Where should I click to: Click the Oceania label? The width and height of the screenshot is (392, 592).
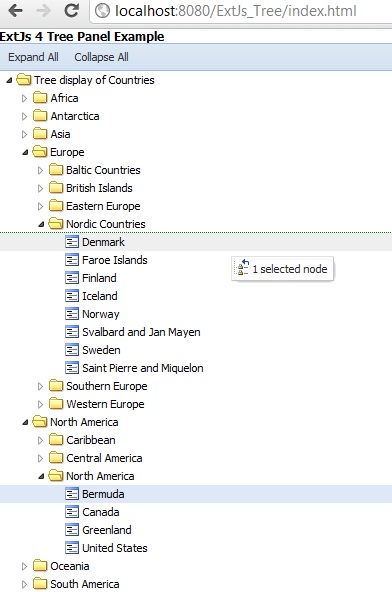(70, 566)
